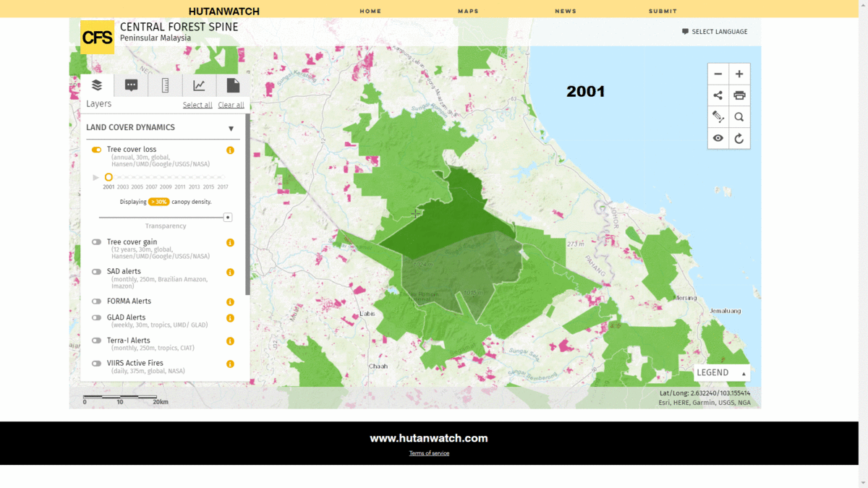Image resolution: width=868 pixels, height=488 pixels.
Task: Click the Central Forest Spine heading
Action: (x=179, y=27)
